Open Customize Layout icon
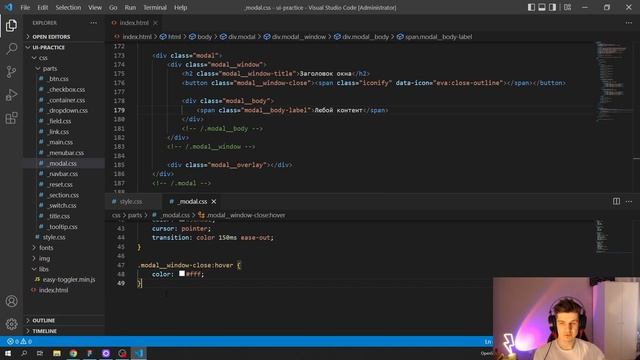This screenshot has width=640, height=360. click(x=567, y=7)
